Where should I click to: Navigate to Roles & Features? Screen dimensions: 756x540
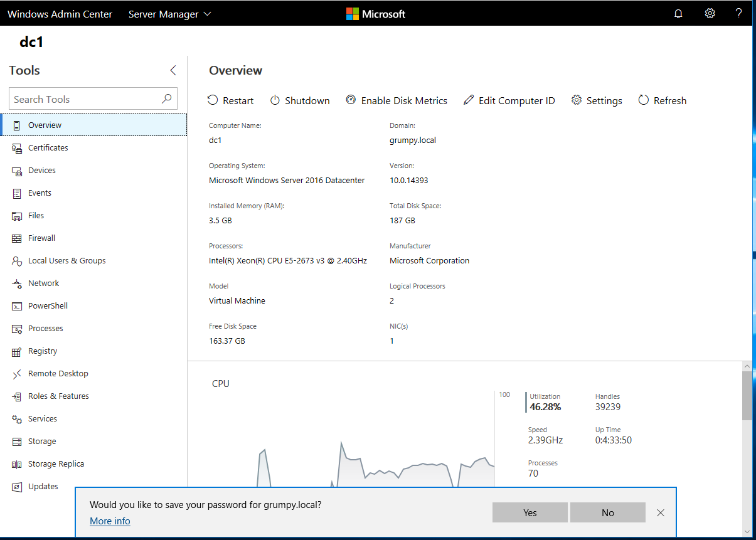click(x=93, y=396)
